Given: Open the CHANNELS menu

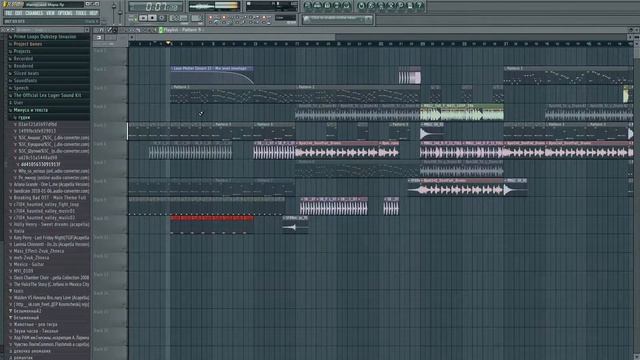Looking at the screenshot, I should (x=34, y=13).
